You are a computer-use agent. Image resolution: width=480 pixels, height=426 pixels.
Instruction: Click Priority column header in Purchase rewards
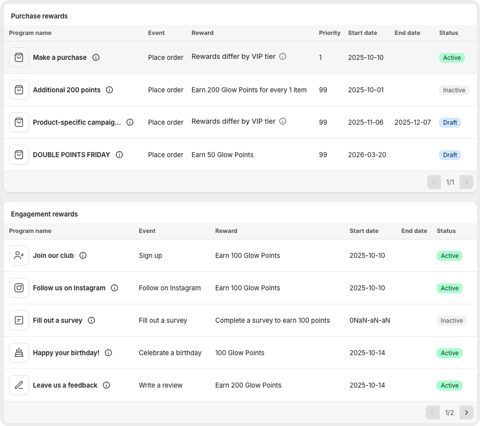[x=329, y=33]
